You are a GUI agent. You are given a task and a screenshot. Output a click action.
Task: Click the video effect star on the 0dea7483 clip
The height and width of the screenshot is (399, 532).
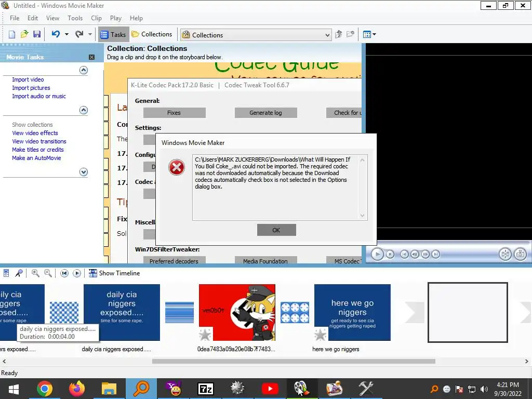pos(205,335)
